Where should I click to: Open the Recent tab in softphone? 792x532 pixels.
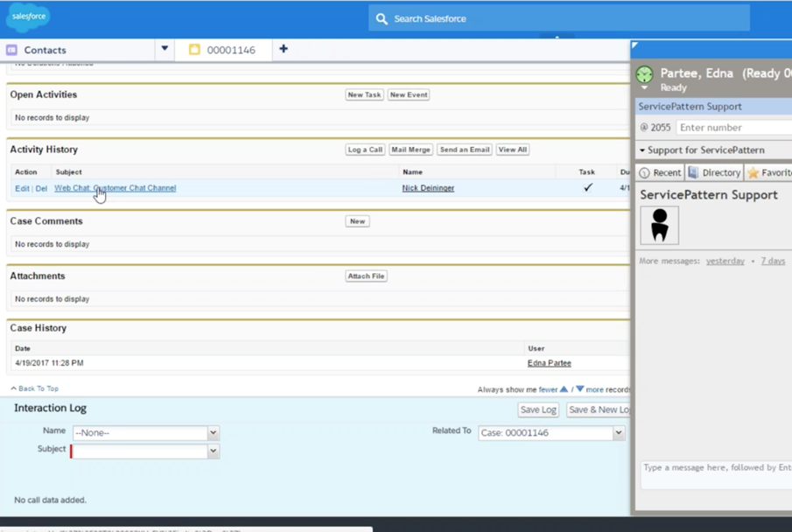click(660, 172)
